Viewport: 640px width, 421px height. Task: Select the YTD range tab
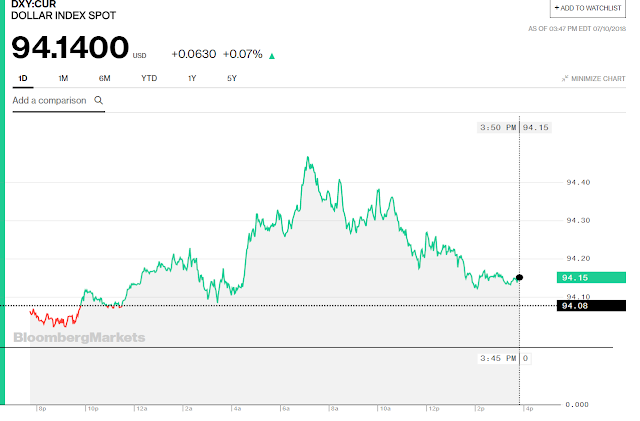[x=149, y=78]
